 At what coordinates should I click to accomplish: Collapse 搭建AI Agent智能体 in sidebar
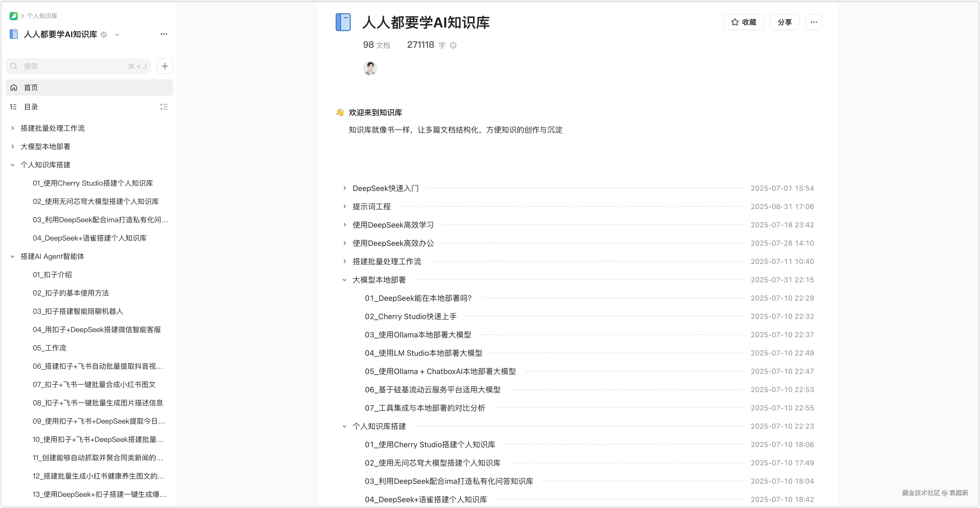(12, 256)
